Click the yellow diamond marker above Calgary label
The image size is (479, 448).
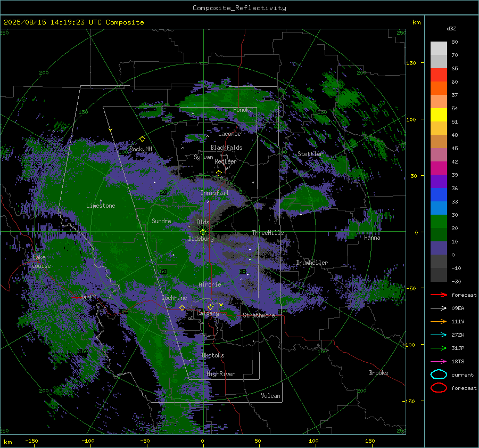210,307
